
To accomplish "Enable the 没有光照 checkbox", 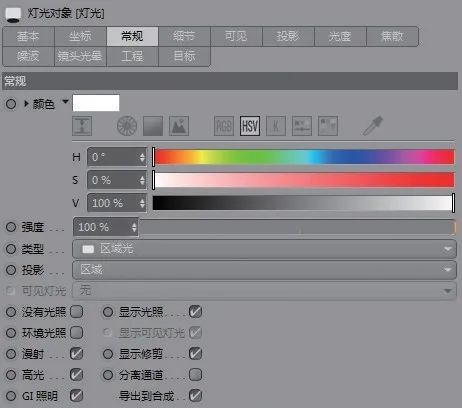I will (77, 312).
